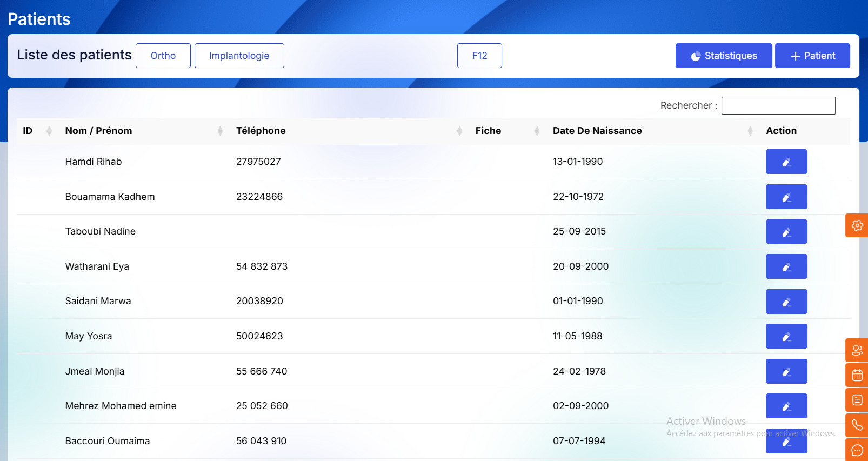Click the orange phone icon

click(x=857, y=425)
